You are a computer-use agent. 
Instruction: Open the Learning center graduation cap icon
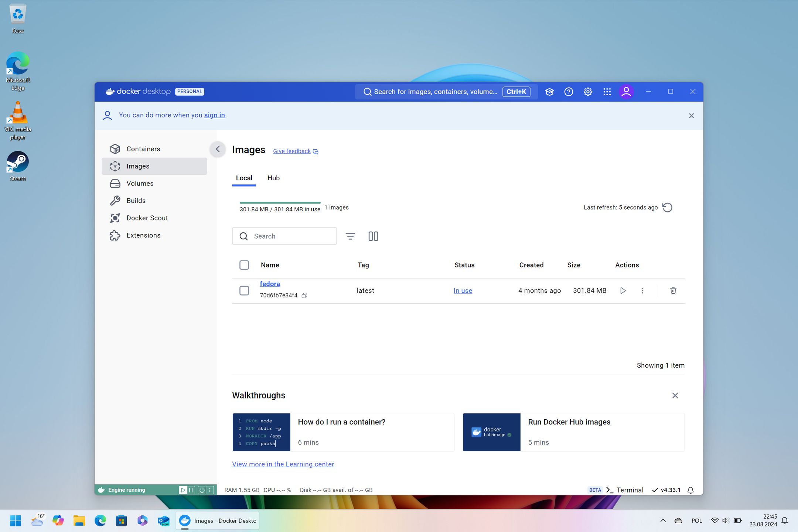549,92
